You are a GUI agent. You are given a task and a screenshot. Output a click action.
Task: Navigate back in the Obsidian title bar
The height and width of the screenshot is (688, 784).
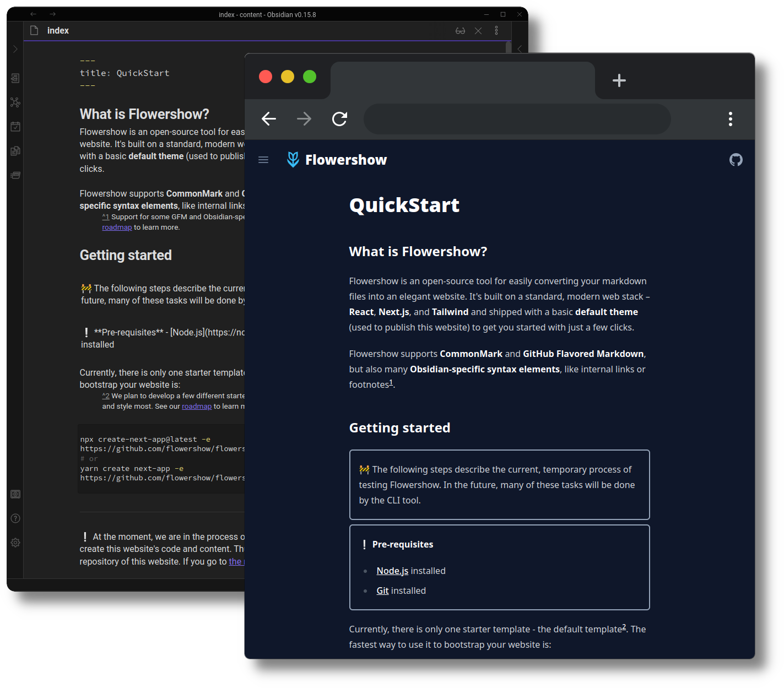[x=33, y=14]
